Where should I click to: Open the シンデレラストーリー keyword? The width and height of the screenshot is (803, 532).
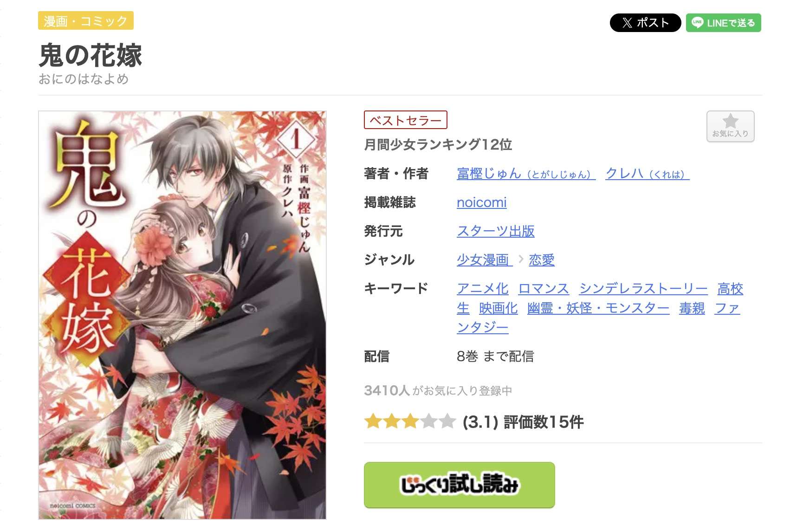tap(643, 289)
